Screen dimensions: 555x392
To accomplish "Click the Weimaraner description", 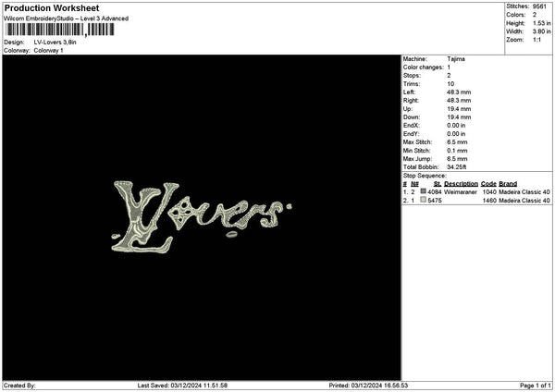I will [x=461, y=192].
